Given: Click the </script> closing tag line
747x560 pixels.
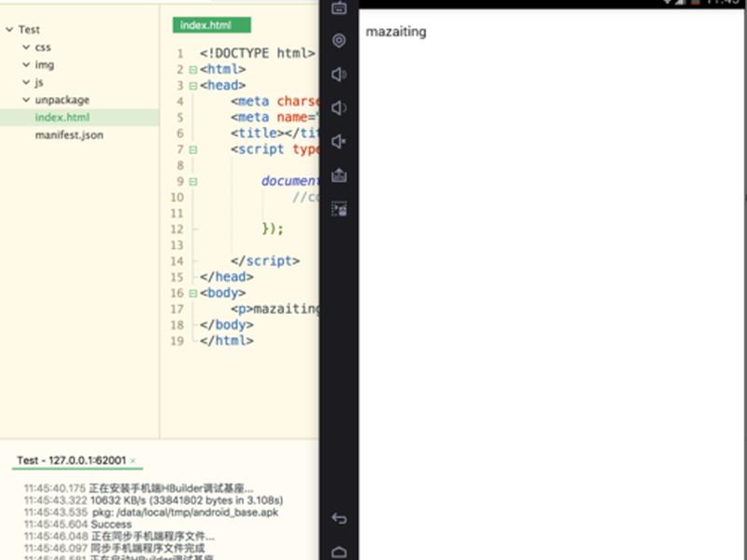Looking at the screenshot, I should (265, 261).
